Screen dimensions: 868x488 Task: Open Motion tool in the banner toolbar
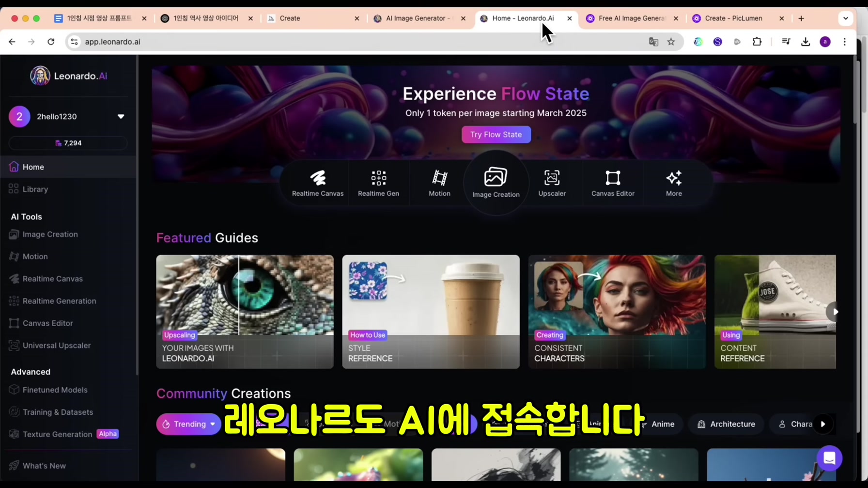coord(439,183)
